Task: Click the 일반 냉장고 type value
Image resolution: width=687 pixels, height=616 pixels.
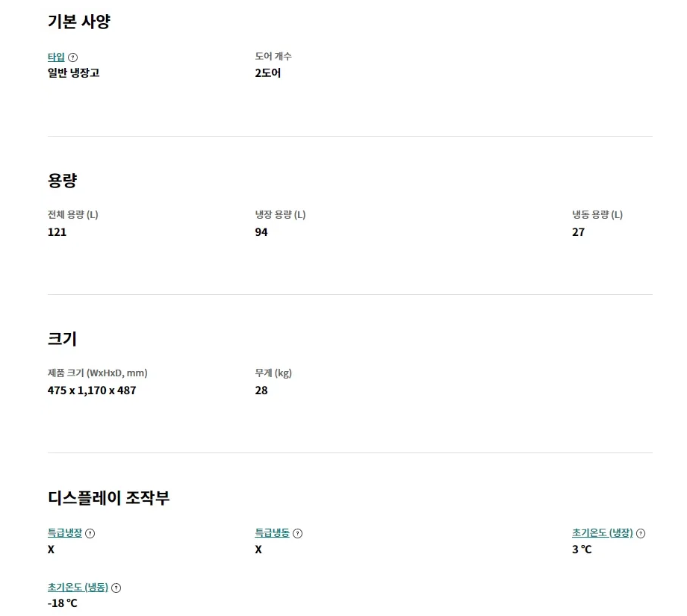Action: (x=73, y=73)
